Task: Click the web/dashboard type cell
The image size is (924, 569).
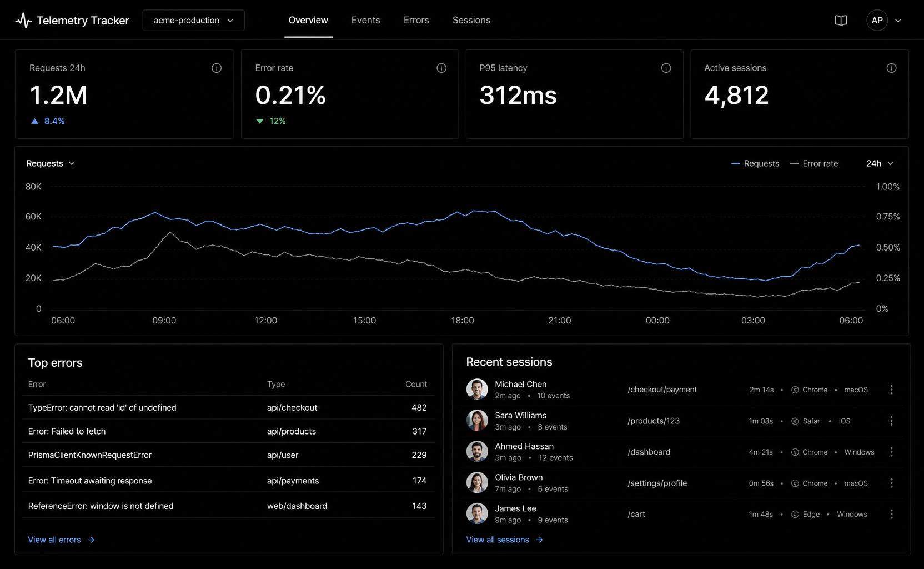Action: click(x=297, y=506)
